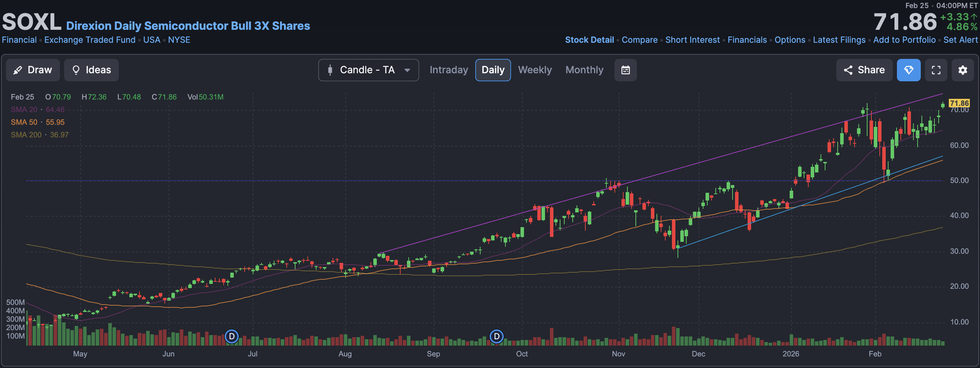This screenshot has height=368, width=980.
Task: Click the H 72.36 high readout
Action: pyautogui.click(x=94, y=97)
